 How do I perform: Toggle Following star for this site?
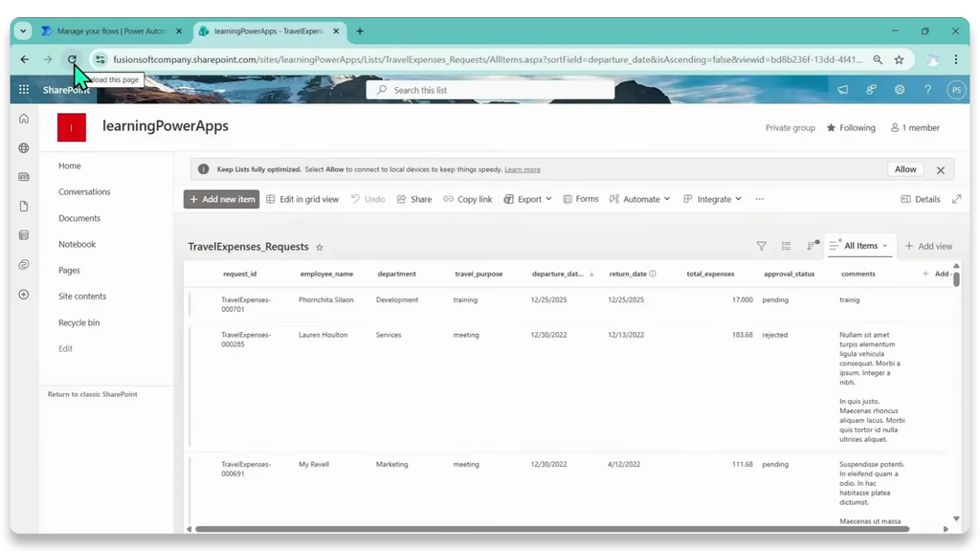(832, 127)
